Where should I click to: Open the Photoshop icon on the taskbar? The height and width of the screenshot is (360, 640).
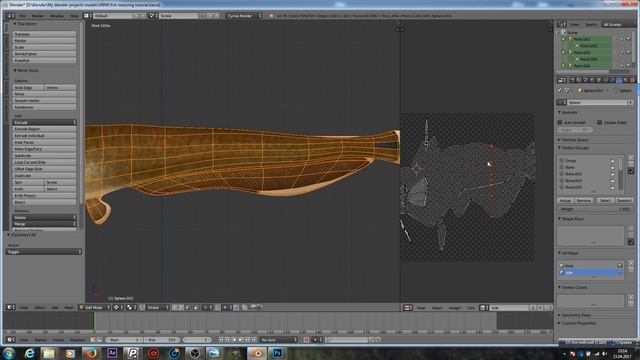(278, 353)
